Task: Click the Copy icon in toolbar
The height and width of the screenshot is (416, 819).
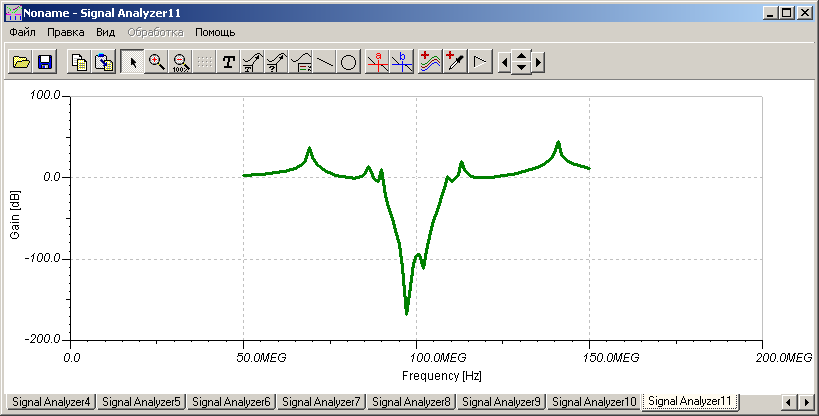Action: [78, 62]
